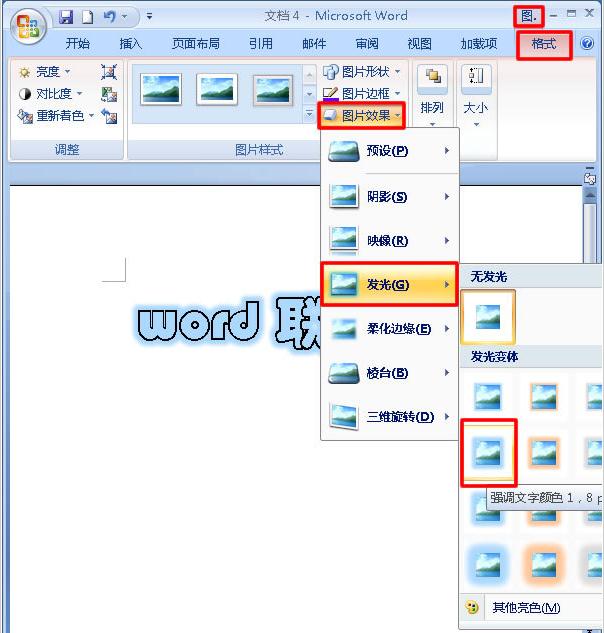This screenshot has height=633, width=604.
Task: Open the 亮度 brightness dropdown
Action: point(44,72)
